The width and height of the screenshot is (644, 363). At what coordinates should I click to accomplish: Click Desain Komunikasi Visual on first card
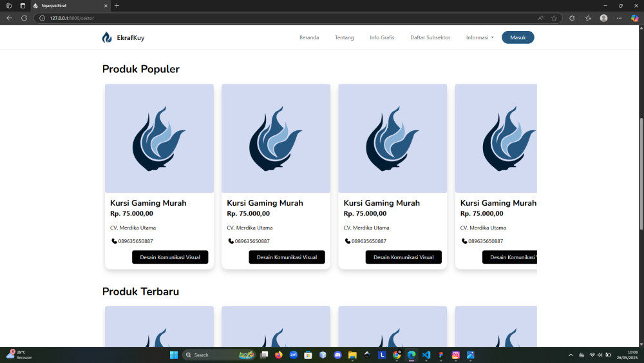(x=170, y=257)
